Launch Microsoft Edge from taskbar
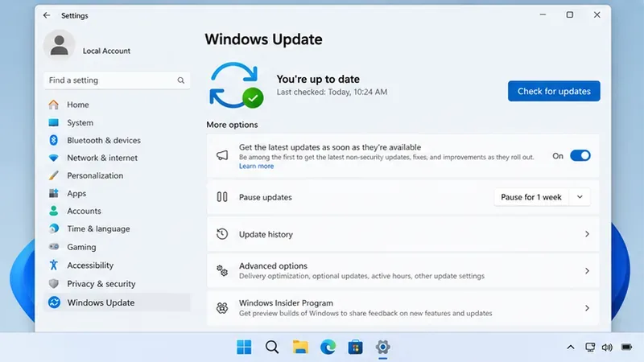Viewport: 644px width, 362px height. [x=328, y=348]
